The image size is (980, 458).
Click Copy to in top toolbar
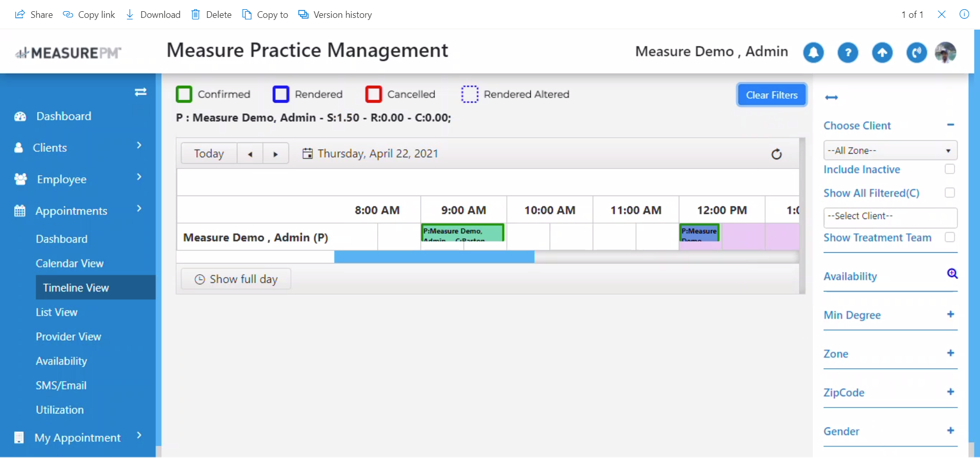(265, 14)
